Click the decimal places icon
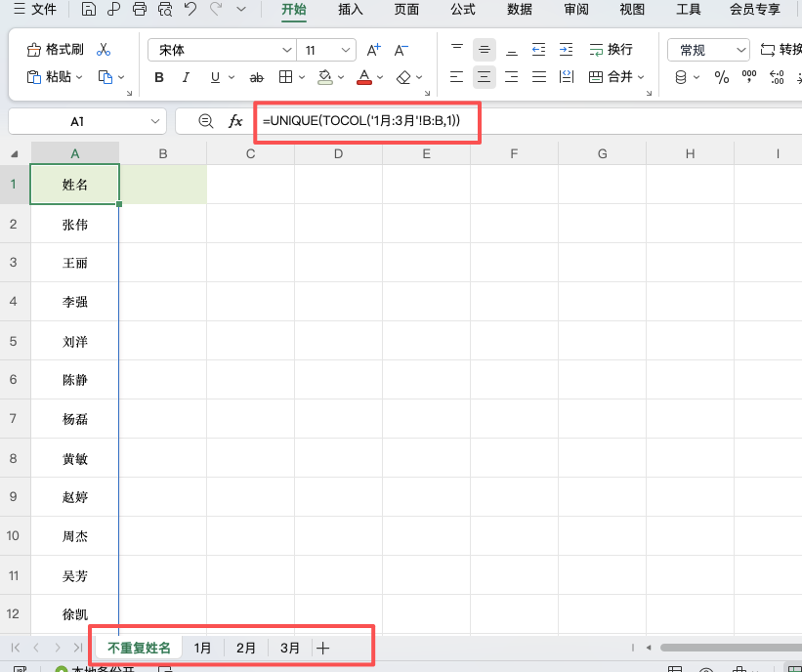Screen dimensions: 802x672 [x=777, y=78]
